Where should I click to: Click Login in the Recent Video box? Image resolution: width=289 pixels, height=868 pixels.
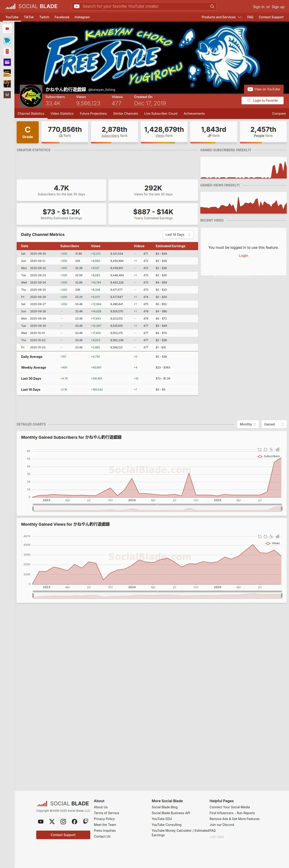click(244, 256)
